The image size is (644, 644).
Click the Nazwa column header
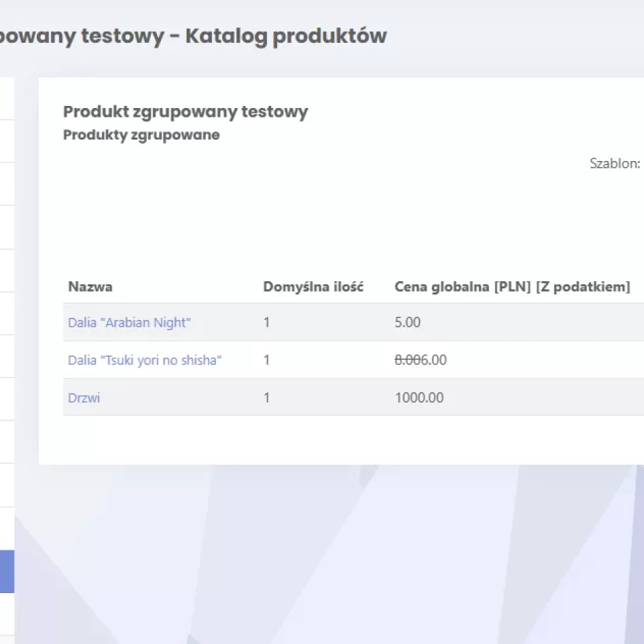[x=90, y=287]
